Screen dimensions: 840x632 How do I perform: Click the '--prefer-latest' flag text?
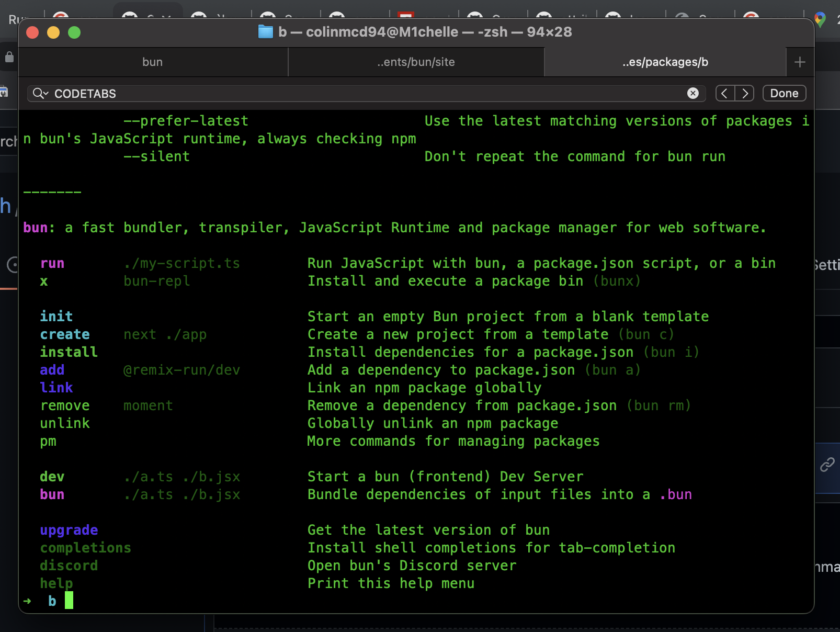(186, 121)
